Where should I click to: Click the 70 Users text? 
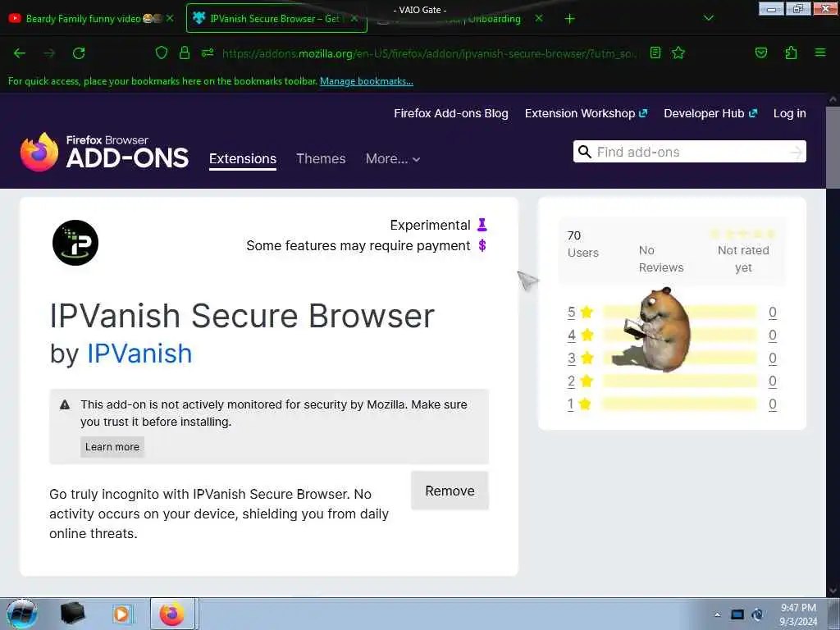[x=583, y=244]
